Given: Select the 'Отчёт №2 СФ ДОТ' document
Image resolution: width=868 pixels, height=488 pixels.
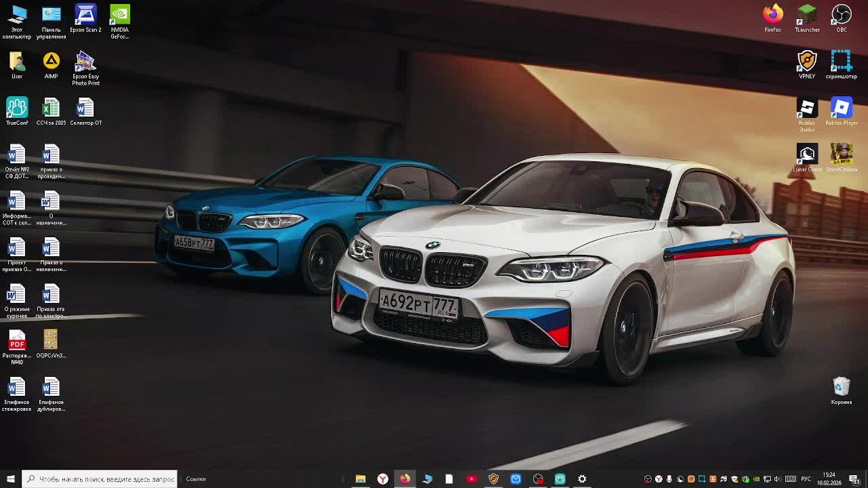Looking at the screenshot, I should [17, 161].
